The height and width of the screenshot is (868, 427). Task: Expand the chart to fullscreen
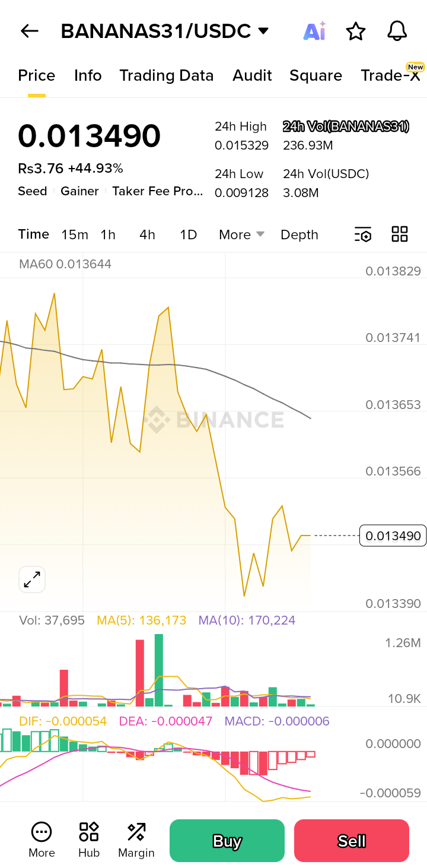click(x=32, y=579)
